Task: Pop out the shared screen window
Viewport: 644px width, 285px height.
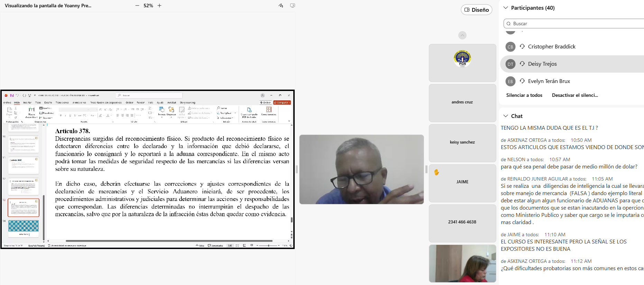Action: coord(293,6)
